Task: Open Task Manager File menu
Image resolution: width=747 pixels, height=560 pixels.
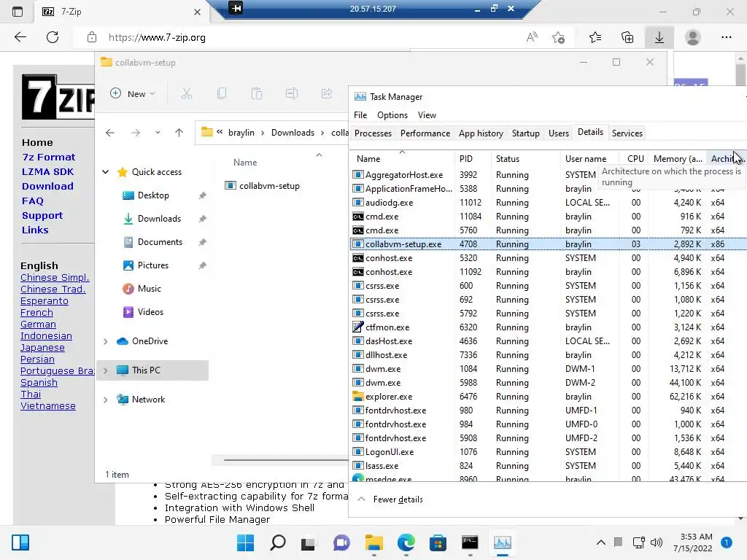Action: pyautogui.click(x=360, y=115)
